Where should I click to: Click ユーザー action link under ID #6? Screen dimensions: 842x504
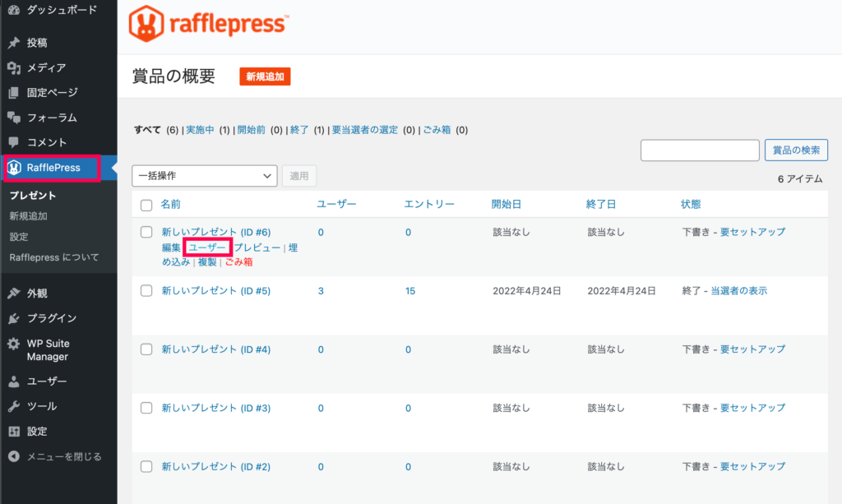point(207,247)
